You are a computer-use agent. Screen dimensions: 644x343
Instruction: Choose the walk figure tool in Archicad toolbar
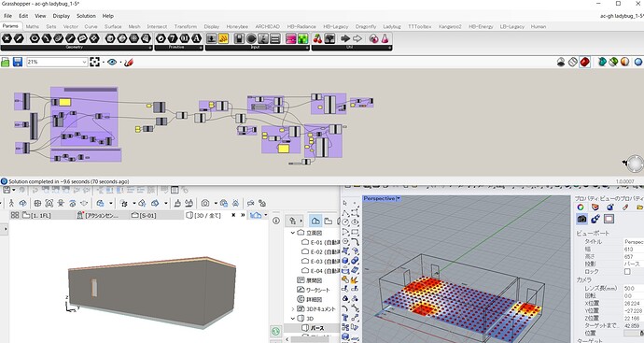click(11, 203)
